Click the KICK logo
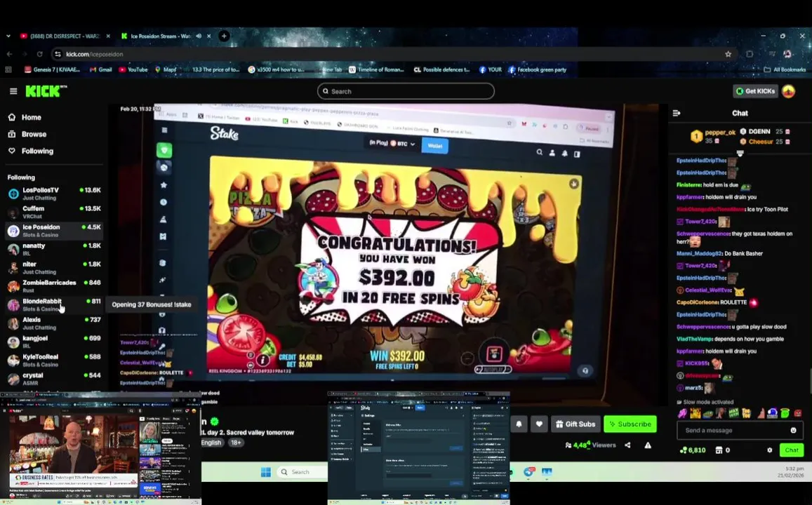Viewport: 812px width, 505px height. 46,91
